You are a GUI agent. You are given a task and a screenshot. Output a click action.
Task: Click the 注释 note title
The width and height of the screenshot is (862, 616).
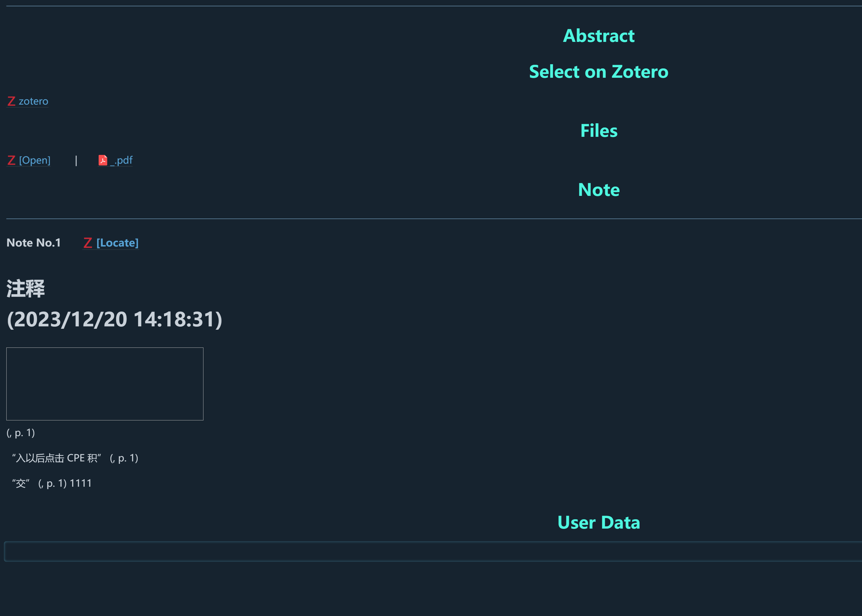[26, 289]
